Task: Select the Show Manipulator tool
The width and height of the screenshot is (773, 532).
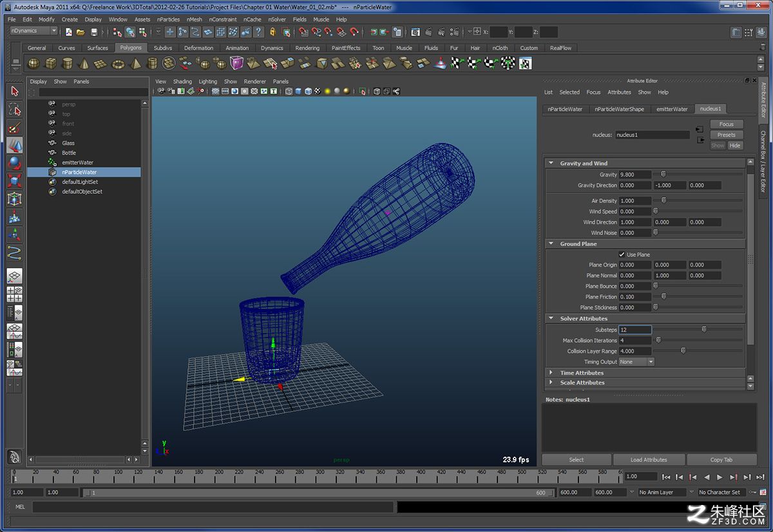Action: [14, 235]
